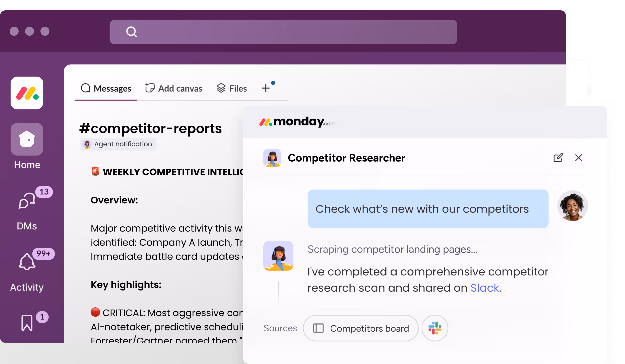Click the Competitor Researcher title text
The image size is (625, 364).
(347, 158)
